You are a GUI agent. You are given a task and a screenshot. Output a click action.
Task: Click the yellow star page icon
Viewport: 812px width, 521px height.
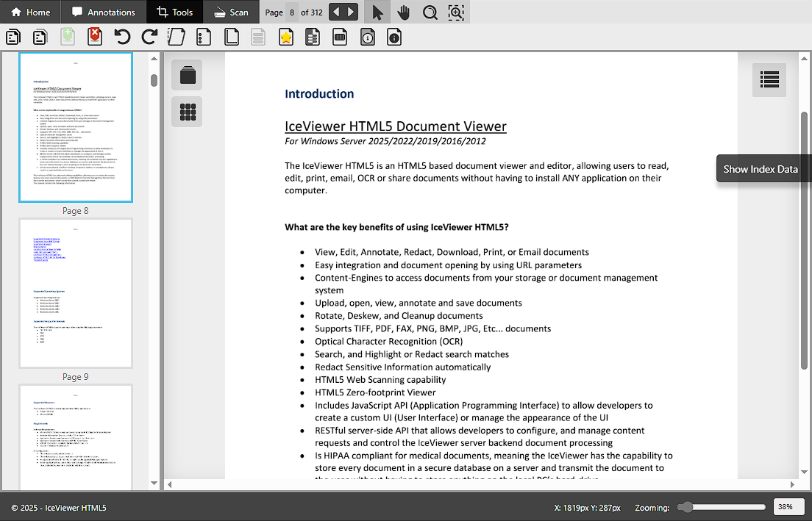[x=286, y=37]
